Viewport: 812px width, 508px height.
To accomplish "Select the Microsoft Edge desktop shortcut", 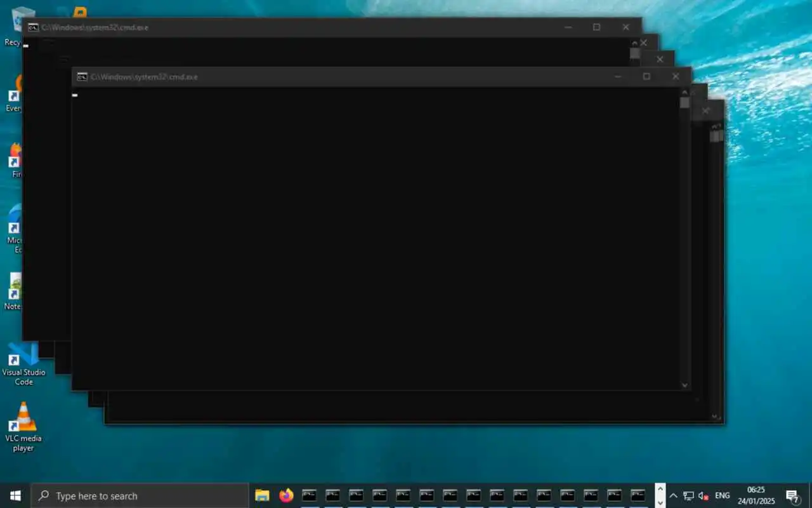I will coord(14,229).
